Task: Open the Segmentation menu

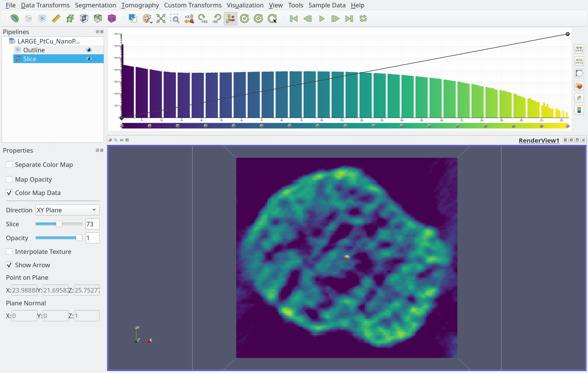Action: tap(95, 5)
